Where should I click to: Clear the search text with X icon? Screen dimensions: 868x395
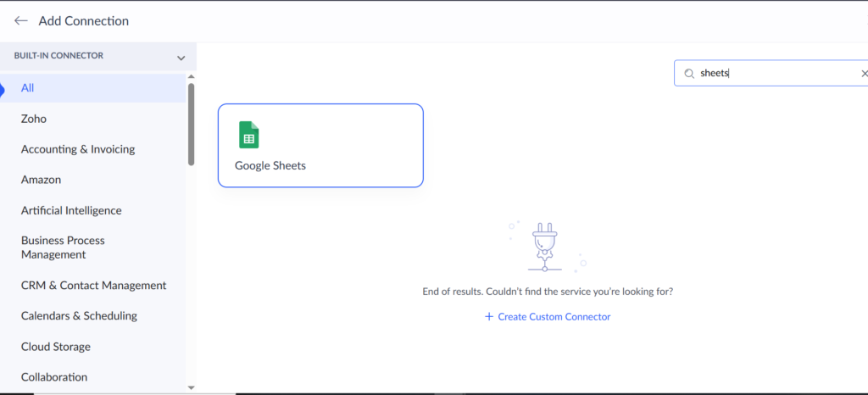pos(864,74)
